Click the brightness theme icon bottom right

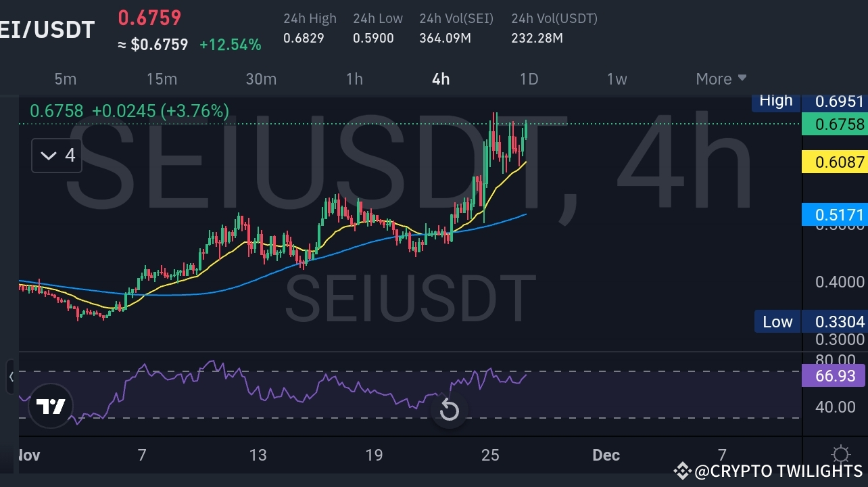point(840,454)
